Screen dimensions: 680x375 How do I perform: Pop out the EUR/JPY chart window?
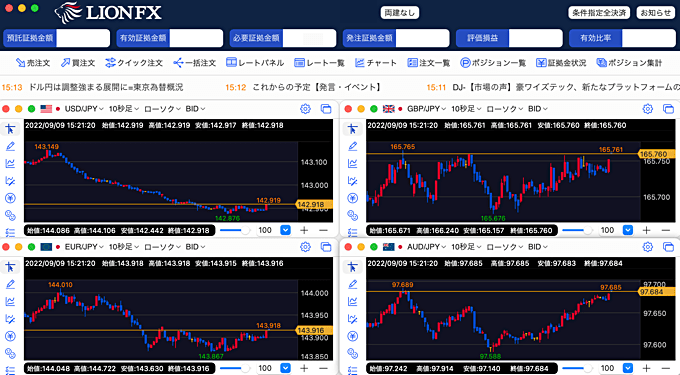click(326, 247)
